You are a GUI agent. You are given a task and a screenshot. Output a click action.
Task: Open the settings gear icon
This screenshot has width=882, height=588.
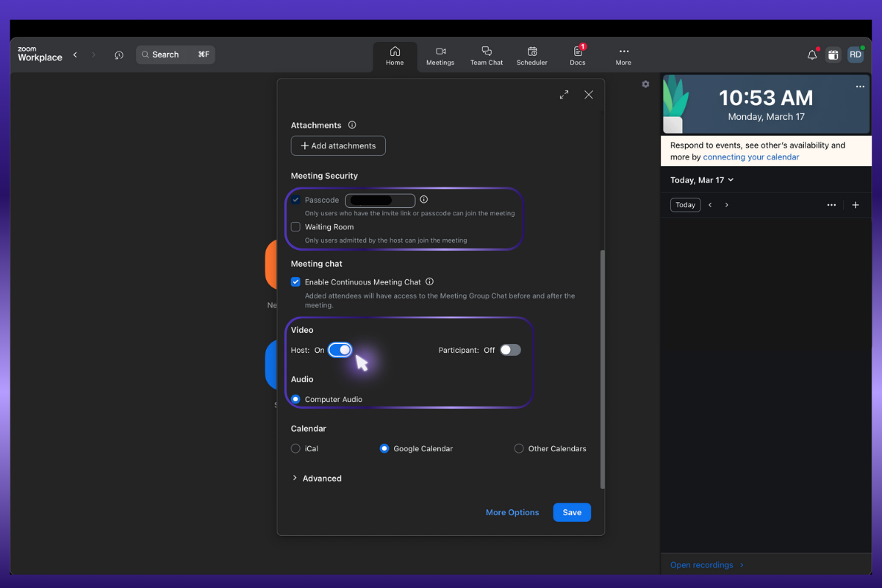(x=645, y=84)
